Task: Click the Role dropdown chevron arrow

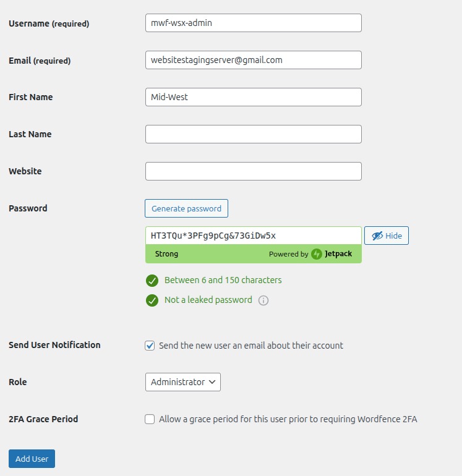Action: [x=212, y=382]
